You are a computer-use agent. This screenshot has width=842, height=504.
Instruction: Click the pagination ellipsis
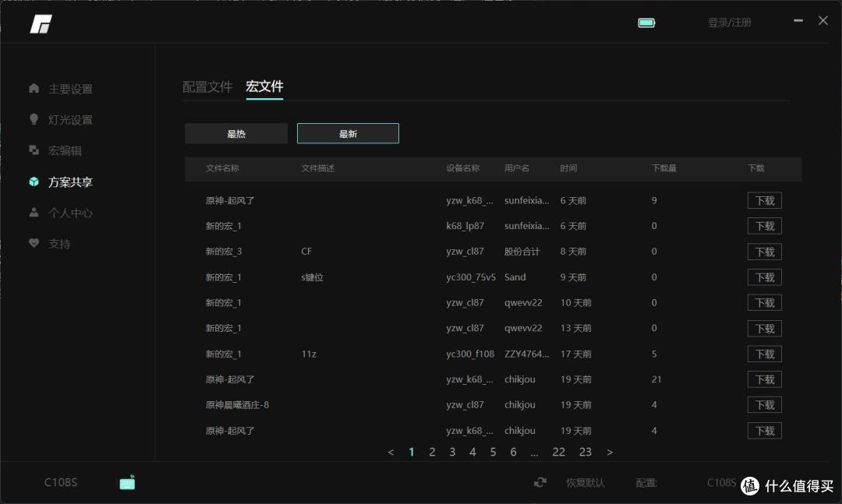(534, 454)
